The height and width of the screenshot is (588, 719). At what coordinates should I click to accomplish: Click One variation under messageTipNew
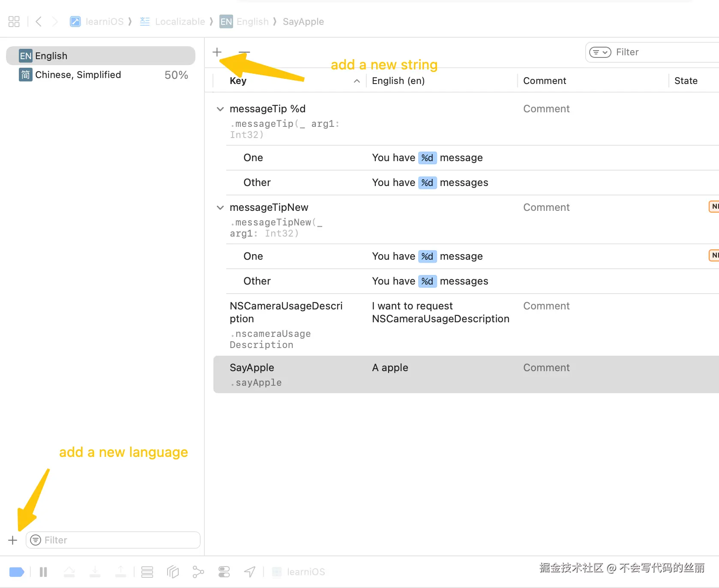pyautogui.click(x=253, y=256)
